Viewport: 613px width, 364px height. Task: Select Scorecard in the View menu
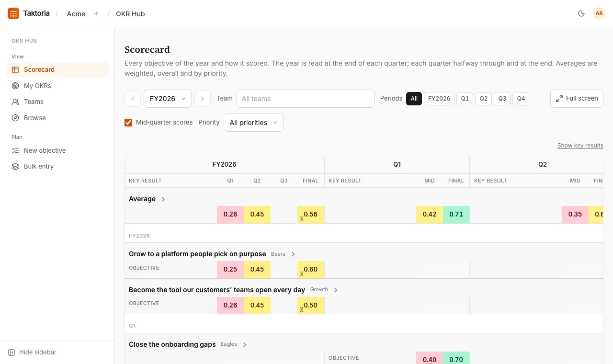click(57, 69)
